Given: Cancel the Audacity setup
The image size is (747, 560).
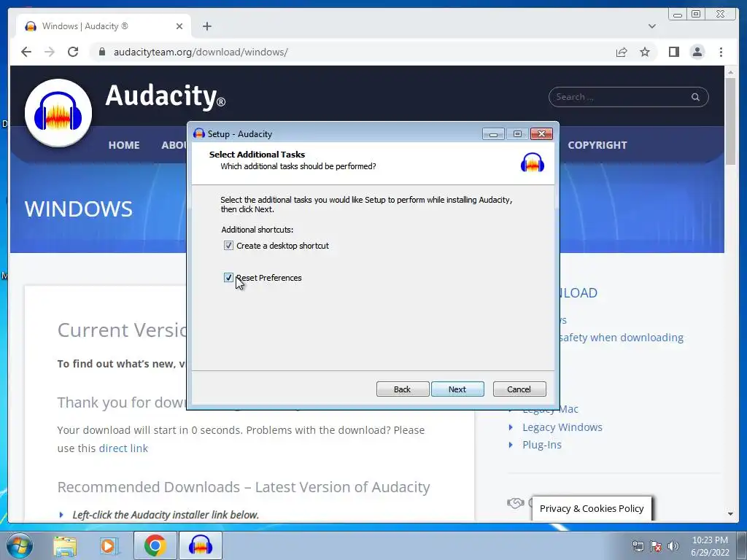Looking at the screenshot, I should tap(519, 389).
